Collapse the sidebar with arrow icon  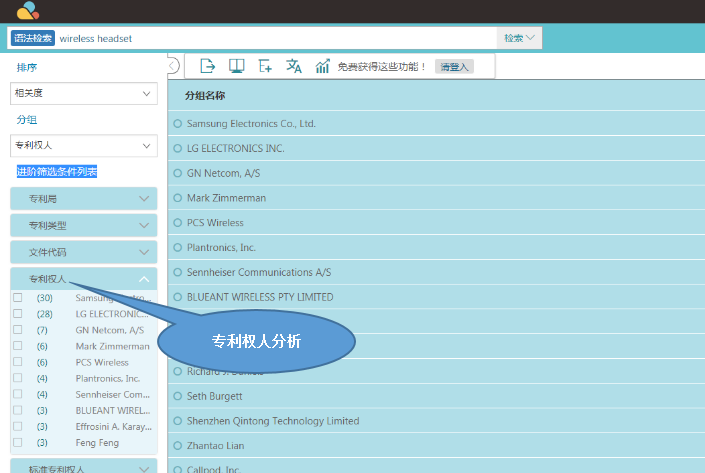[x=173, y=66]
